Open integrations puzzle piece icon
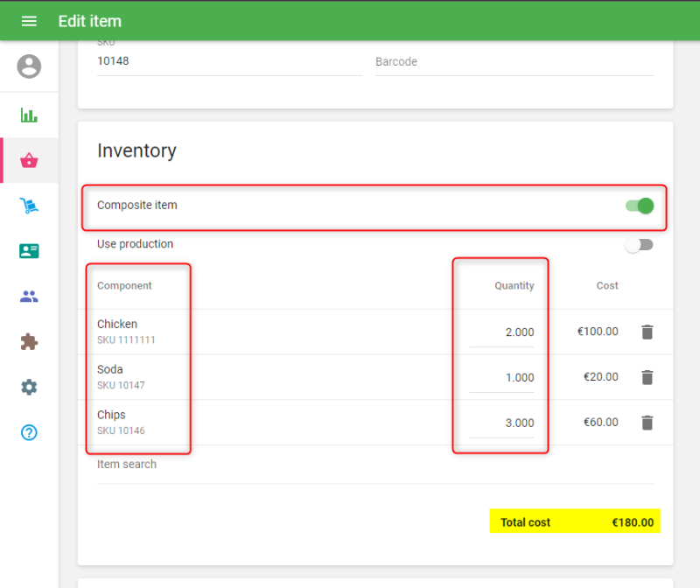The height and width of the screenshot is (588, 700). [29, 342]
